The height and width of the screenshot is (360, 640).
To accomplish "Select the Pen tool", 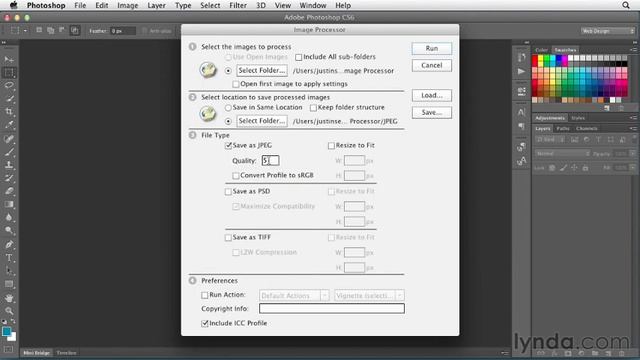I will coord(9,244).
